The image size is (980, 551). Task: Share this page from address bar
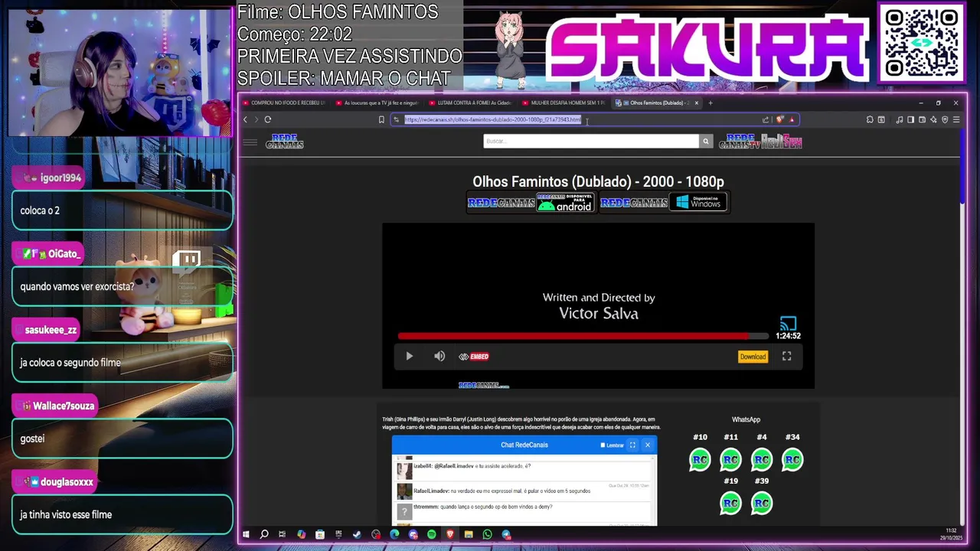coord(765,119)
